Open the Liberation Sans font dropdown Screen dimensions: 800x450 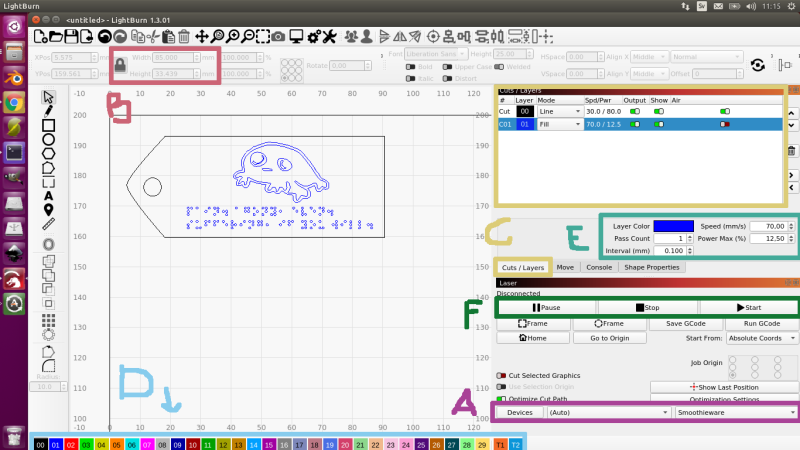click(x=436, y=54)
